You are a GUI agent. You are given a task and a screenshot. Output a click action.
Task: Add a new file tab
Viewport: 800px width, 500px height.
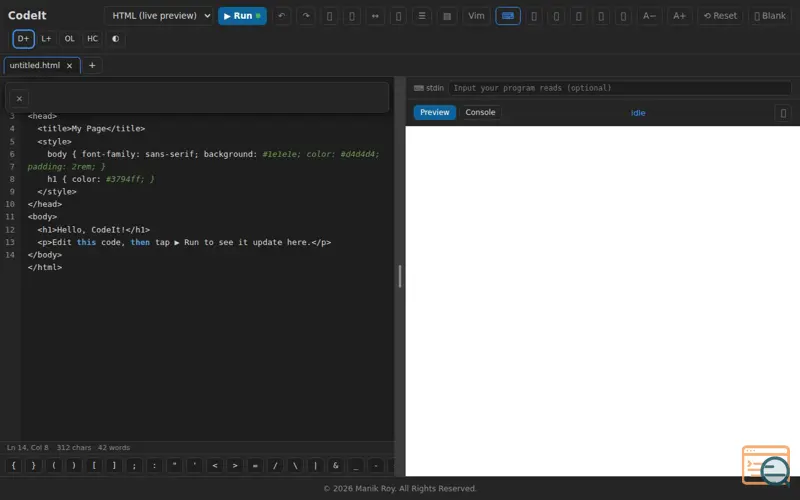(x=92, y=65)
